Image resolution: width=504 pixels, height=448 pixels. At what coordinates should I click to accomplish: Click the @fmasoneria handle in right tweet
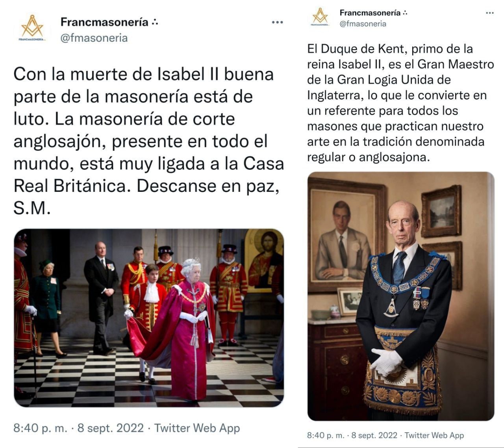363,24
